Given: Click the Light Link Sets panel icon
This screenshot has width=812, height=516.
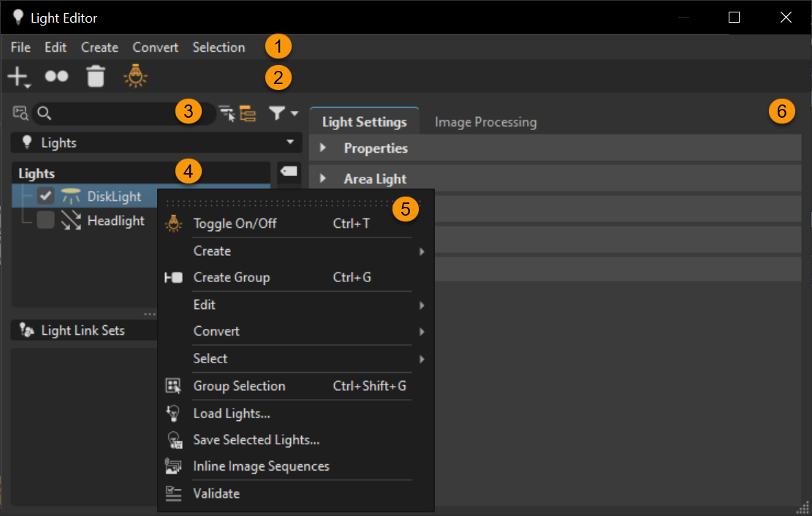Looking at the screenshot, I should pyautogui.click(x=24, y=330).
